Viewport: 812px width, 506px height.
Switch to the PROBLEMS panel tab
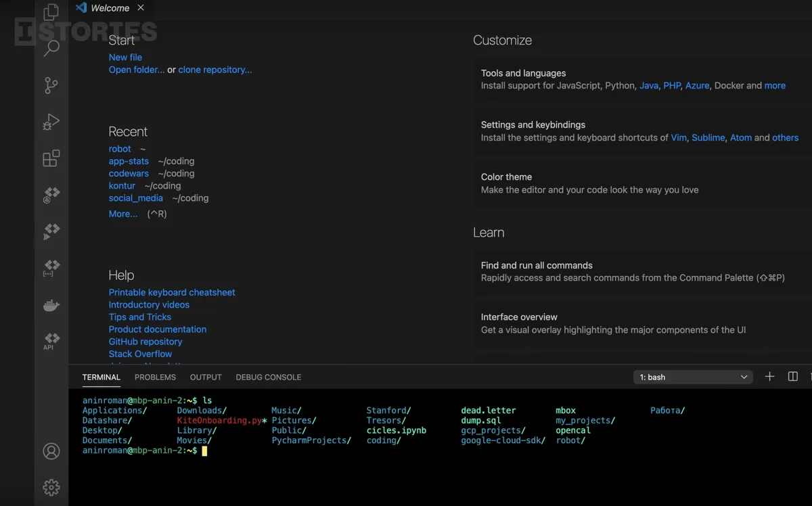pos(155,377)
